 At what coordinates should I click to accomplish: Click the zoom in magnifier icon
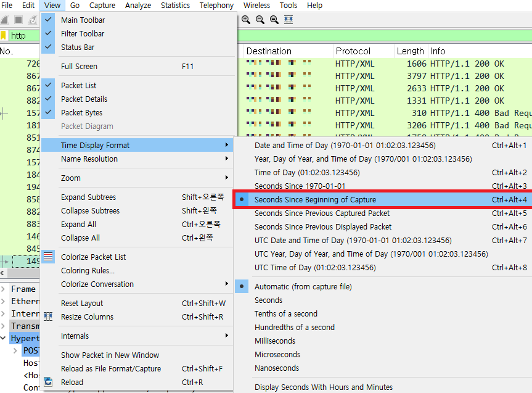246,20
